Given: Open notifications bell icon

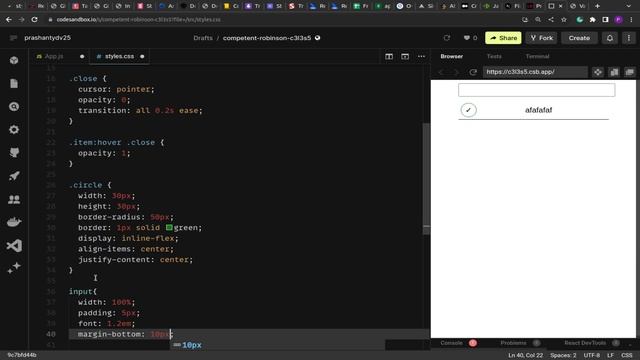Looking at the screenshot, I should [x=609, y=38].
